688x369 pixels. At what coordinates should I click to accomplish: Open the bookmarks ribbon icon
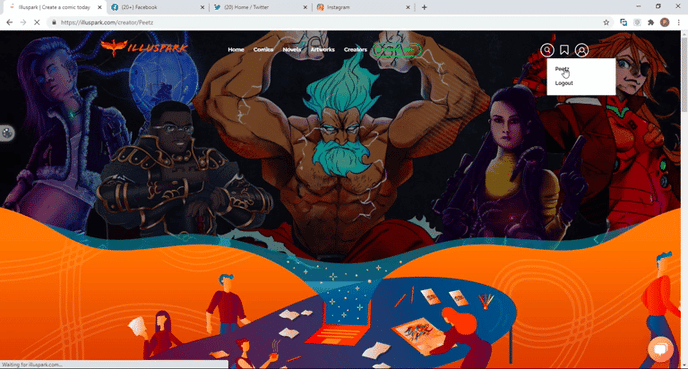[564, 50]
